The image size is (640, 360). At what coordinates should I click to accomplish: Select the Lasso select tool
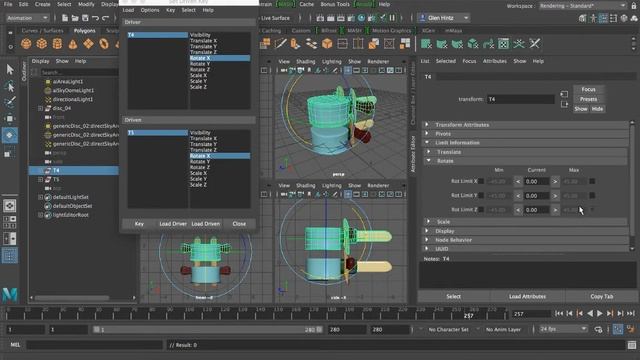tap(10, 87)
